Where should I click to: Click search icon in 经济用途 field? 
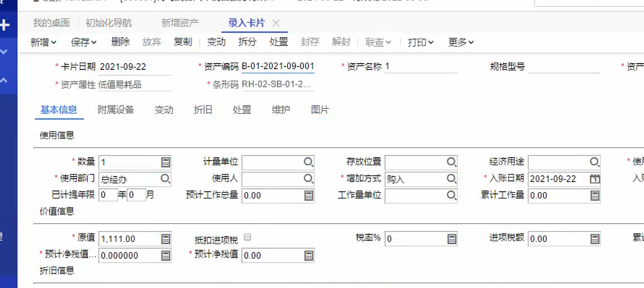coord(594,162)
